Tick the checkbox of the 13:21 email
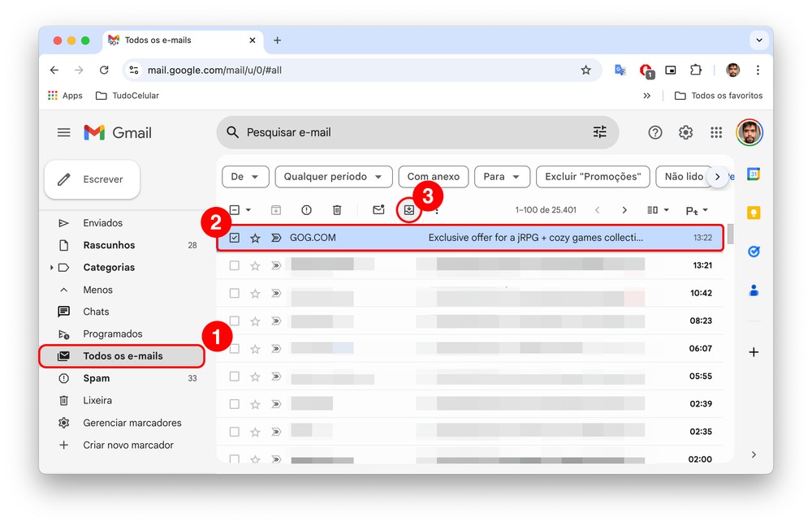This screenshot has height=525, width=812. pyautogui.click(x=235, y=265)
